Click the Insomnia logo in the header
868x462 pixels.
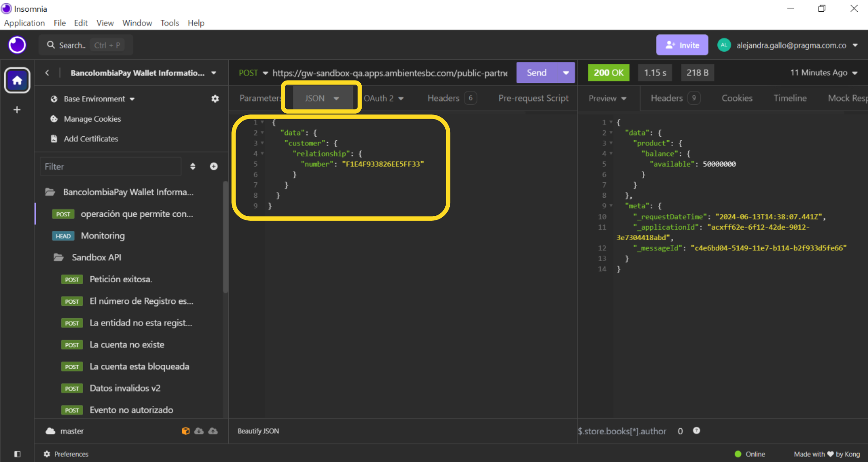pos(17,45)
